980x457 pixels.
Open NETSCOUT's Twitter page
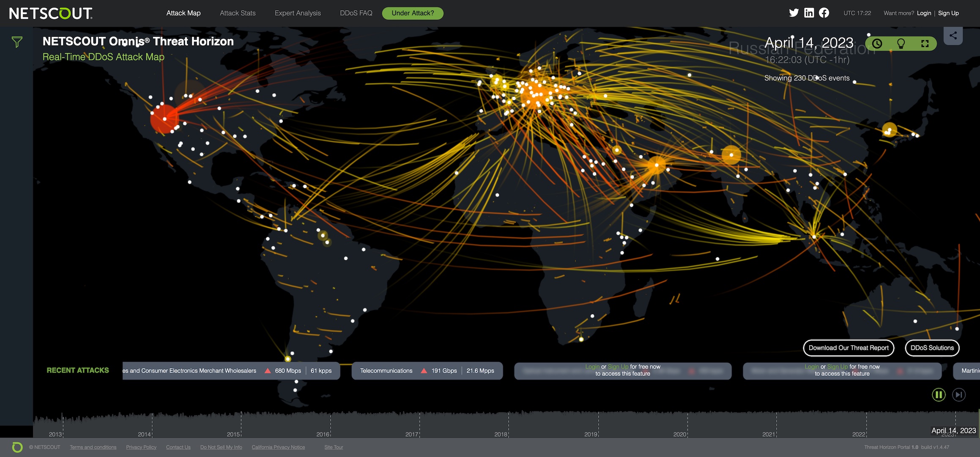(x=794, y=13)
